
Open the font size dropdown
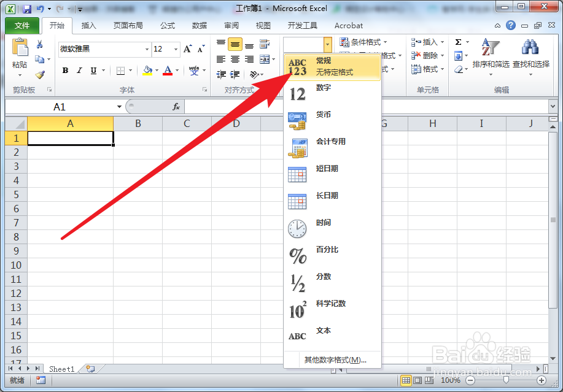coord(176,49)
